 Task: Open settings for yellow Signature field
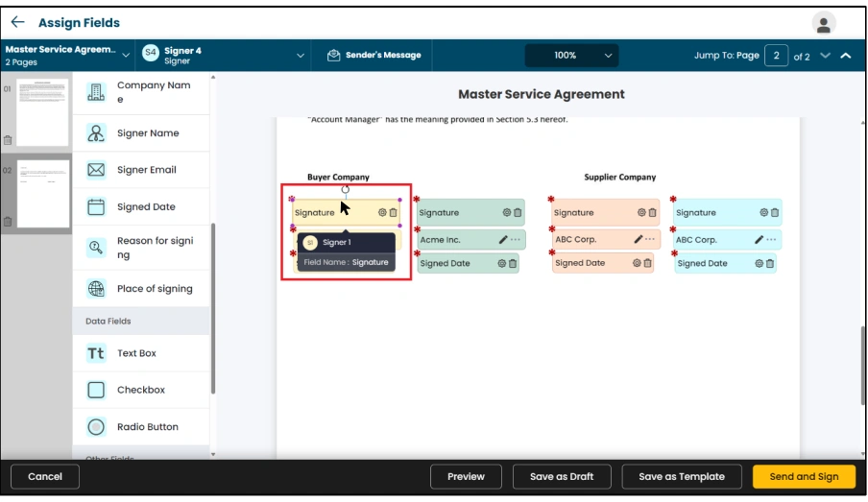click(x=382, y=212)
